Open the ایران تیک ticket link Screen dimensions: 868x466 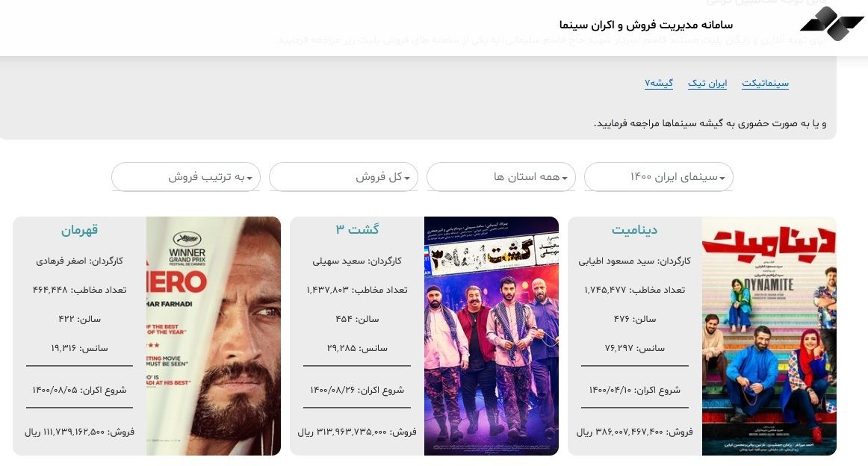coord(707,83)
